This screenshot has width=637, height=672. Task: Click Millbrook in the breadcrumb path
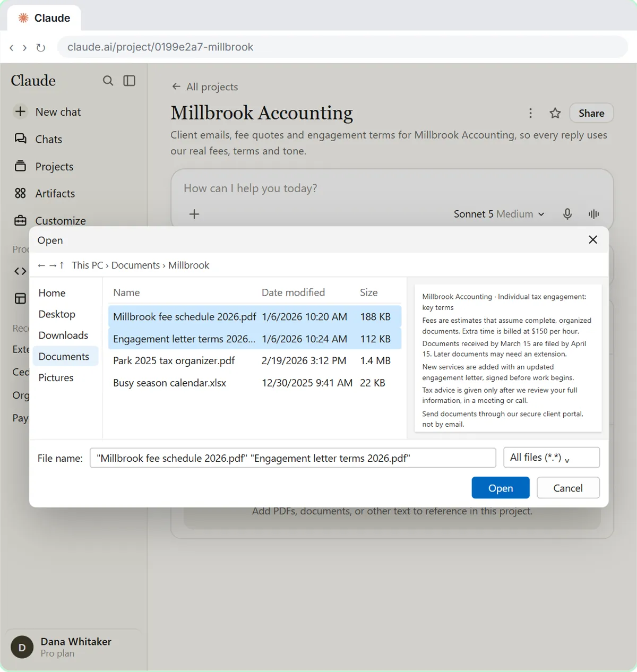[x=188, y=265]
